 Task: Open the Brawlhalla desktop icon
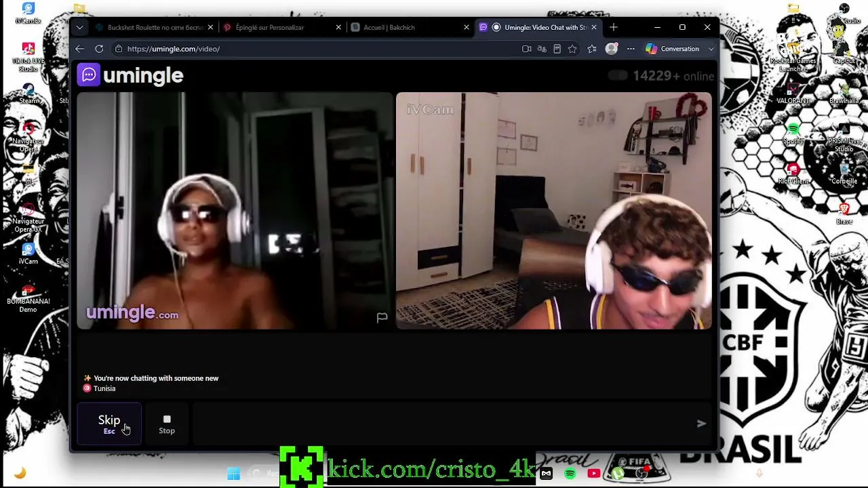(844, 94)
